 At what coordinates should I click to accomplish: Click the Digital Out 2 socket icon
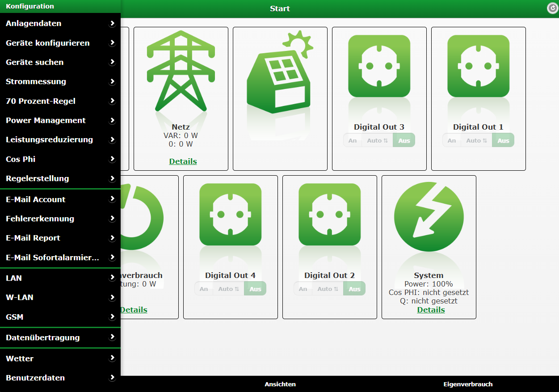[329, 215]
